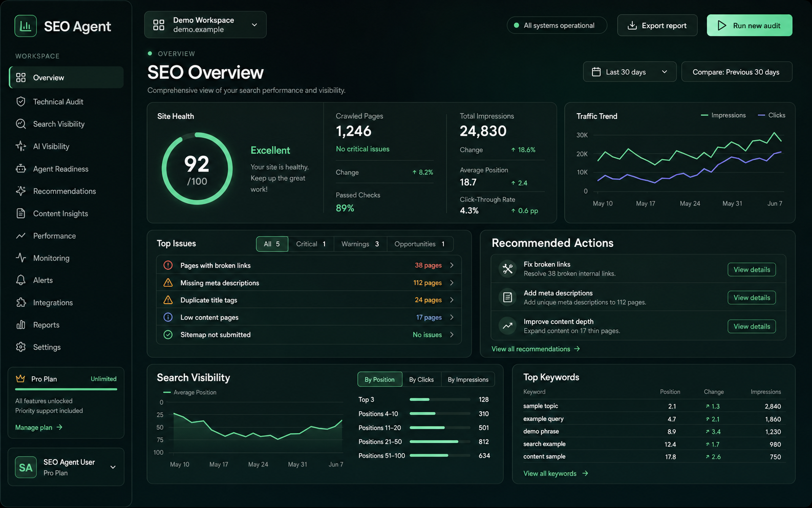This screenshot has width=812, height=508.
Task: Toggle Impressions series in Traffic Trend legend
Action: (723, 115)
